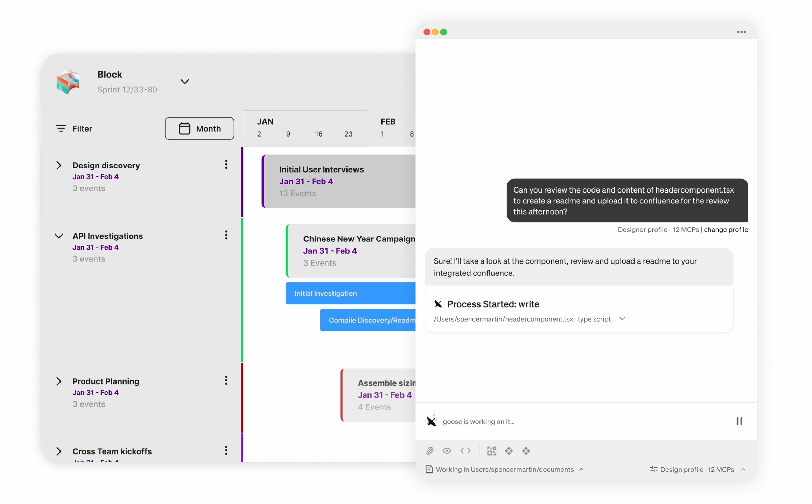The image size is (812, 504).
Task: Click the change profile link
Action: tap(726, 230)
